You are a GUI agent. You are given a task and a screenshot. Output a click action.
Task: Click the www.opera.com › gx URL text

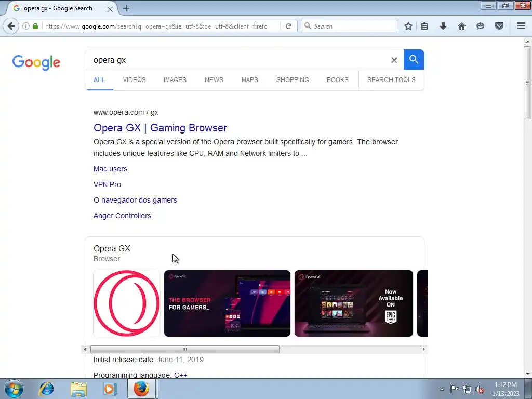click(126, 112)
